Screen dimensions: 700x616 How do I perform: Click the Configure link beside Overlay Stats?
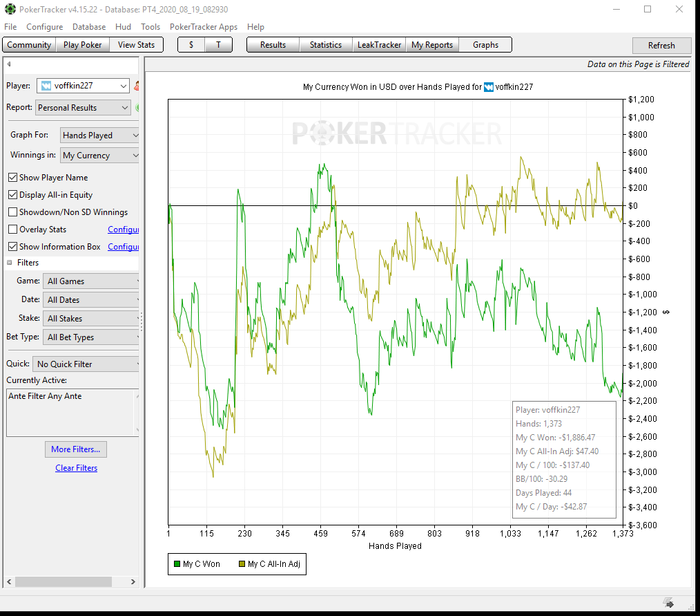[x=123, y=229]
